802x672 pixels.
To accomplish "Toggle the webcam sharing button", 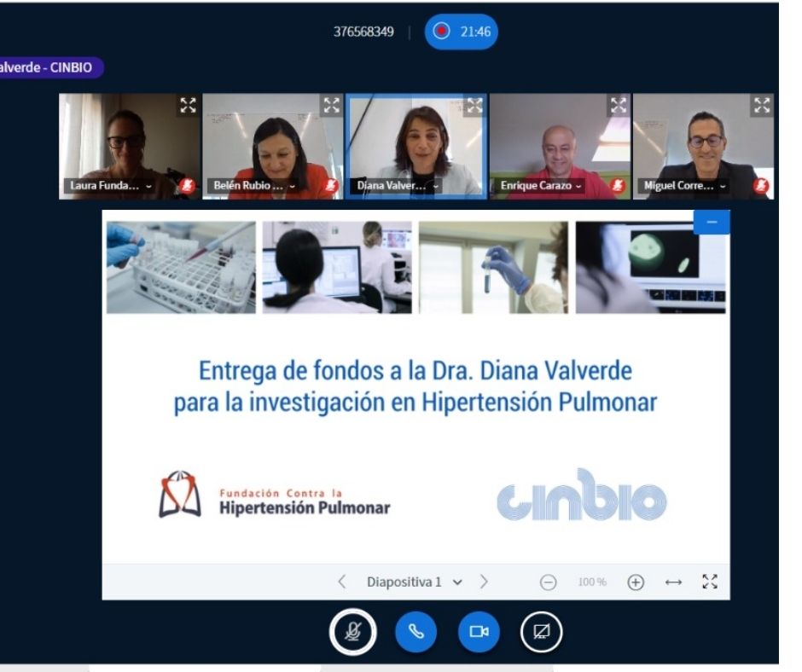I will click(x=479, y=632).
